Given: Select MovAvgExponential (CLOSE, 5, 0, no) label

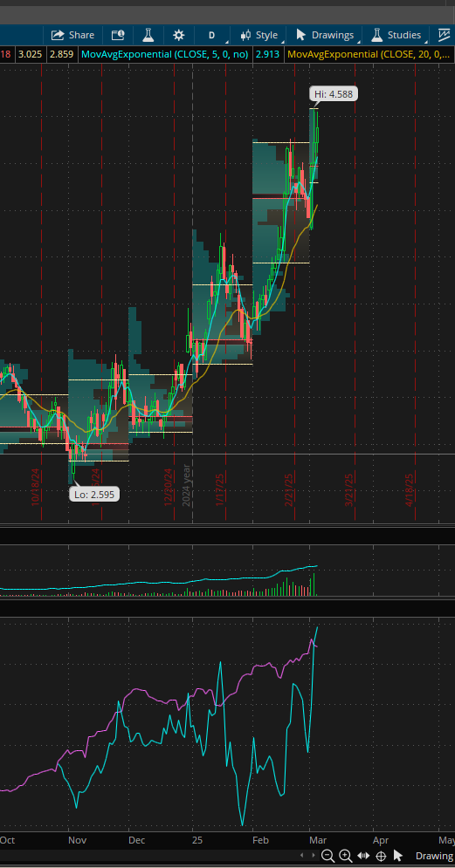Looking at the screenshot, I should [x=164, y=54].
